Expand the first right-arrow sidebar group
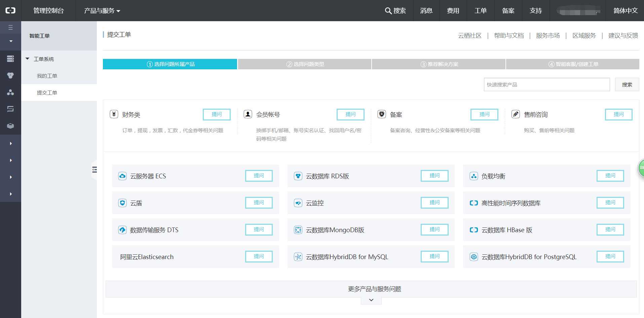Viewport: 644px width, 318px height. pos(11,143)
